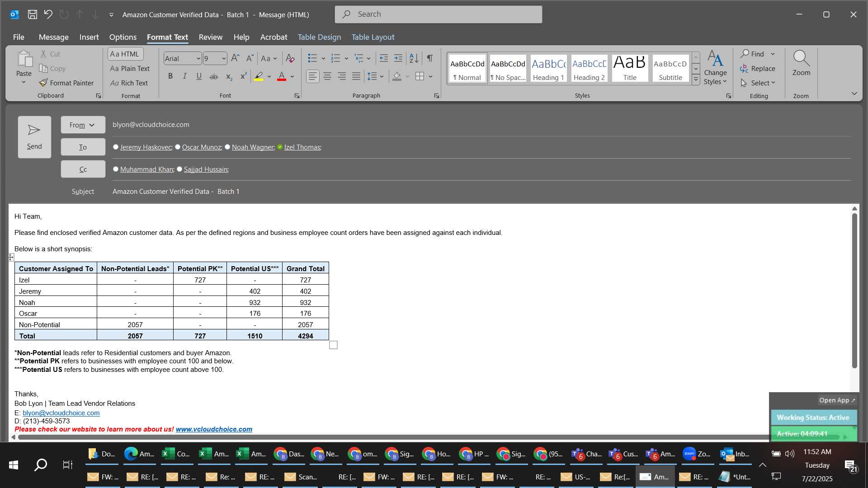Open the Table Layout tab

coord(373,37)
